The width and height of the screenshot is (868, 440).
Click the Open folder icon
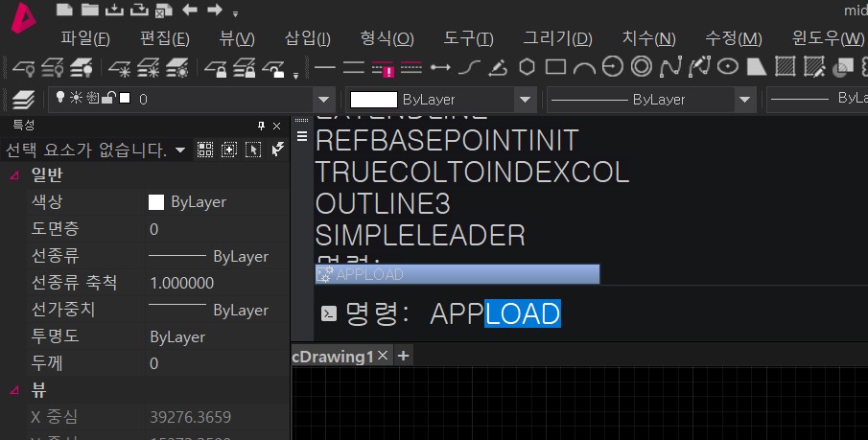[x=90, y=10]
